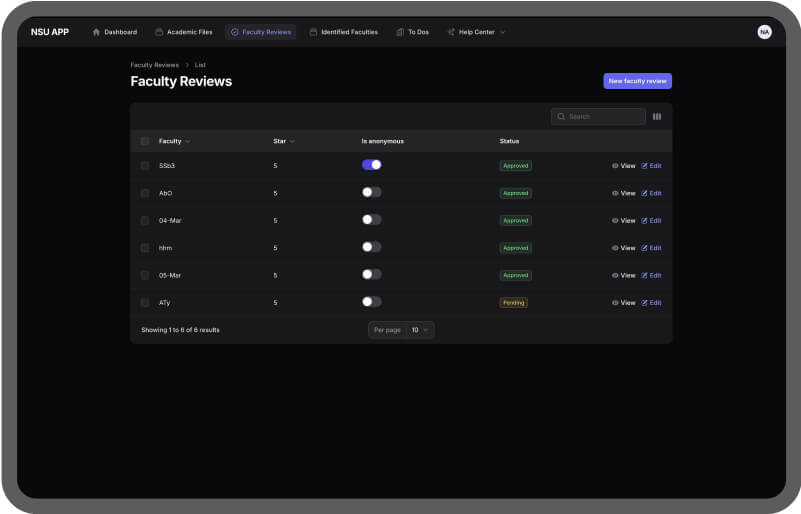Click the To Dos clipboard icon

pyautogui.click(x=400, y=32)
